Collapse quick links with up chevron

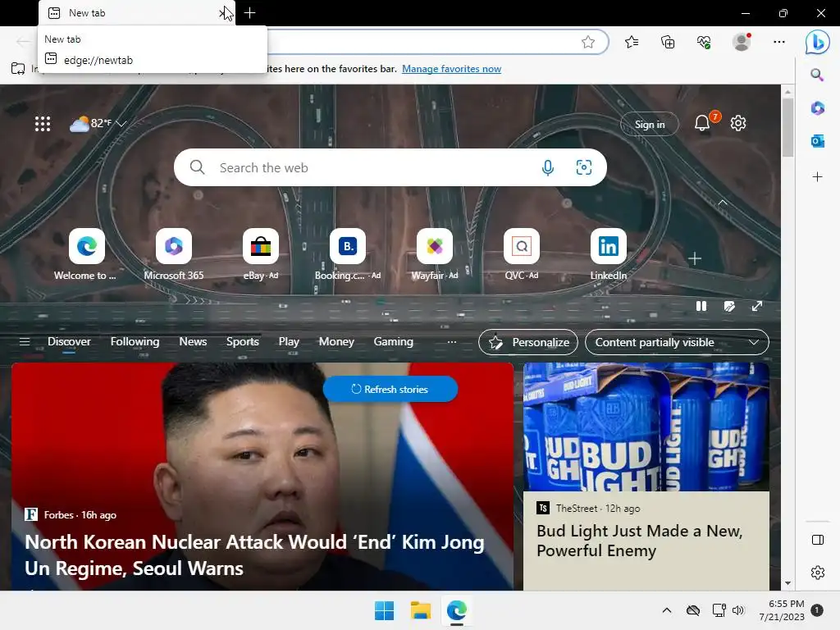click(723, 203)
